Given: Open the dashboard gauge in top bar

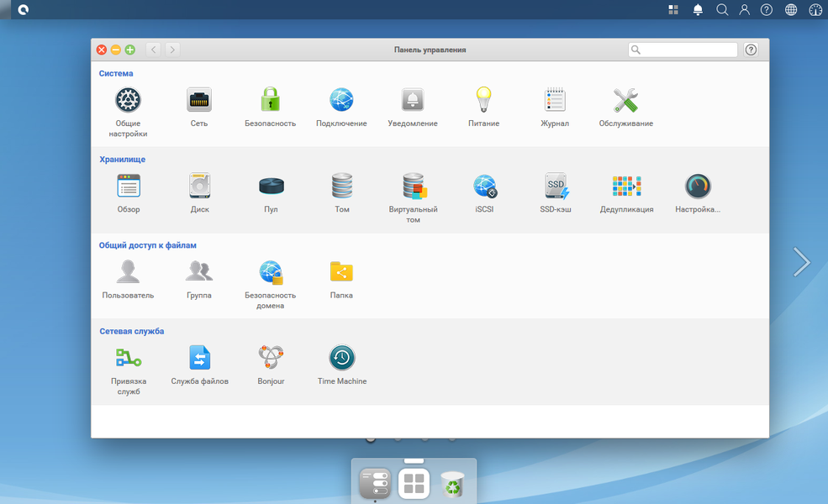Looking at the screenshot, I should 815,9.
